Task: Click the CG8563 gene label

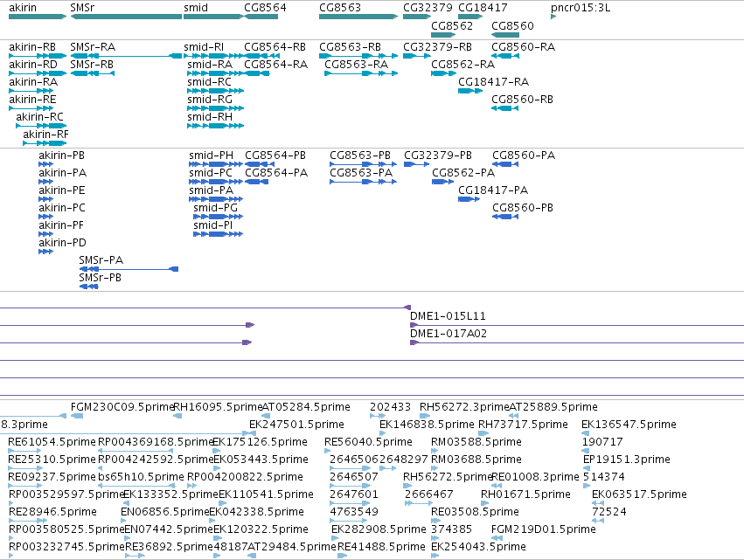Action: [340, 8]
